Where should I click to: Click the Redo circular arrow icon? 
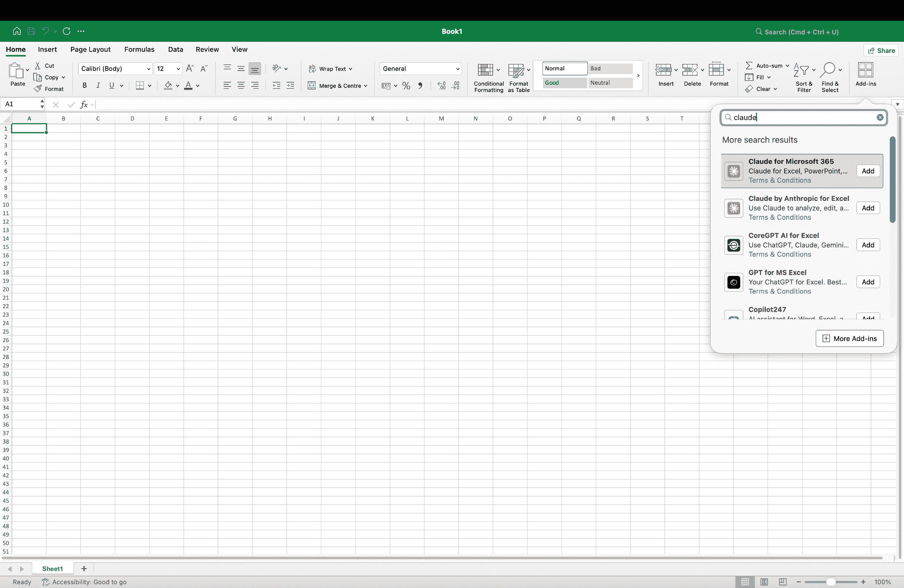(67, 31)
